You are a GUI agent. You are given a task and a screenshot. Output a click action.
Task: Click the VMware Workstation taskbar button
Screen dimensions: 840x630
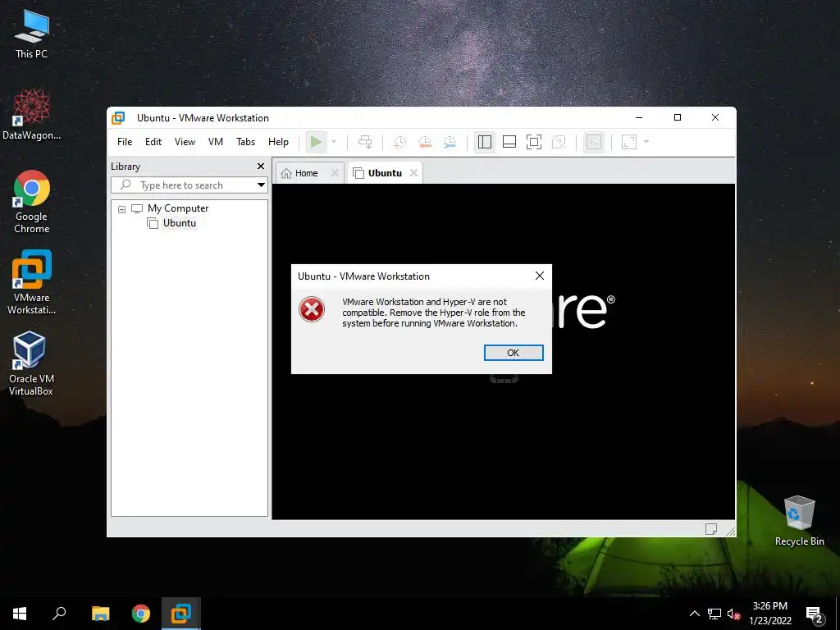[x=181, y=614]
